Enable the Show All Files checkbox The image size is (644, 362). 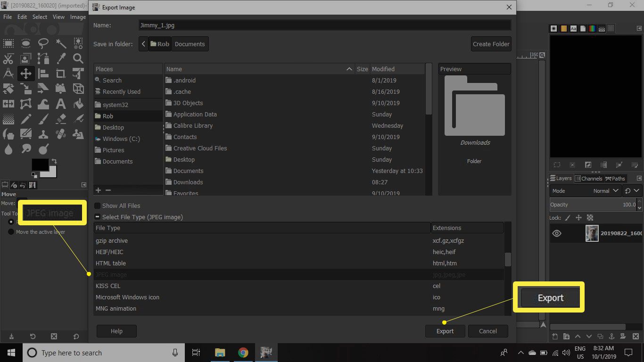(97, 206)
